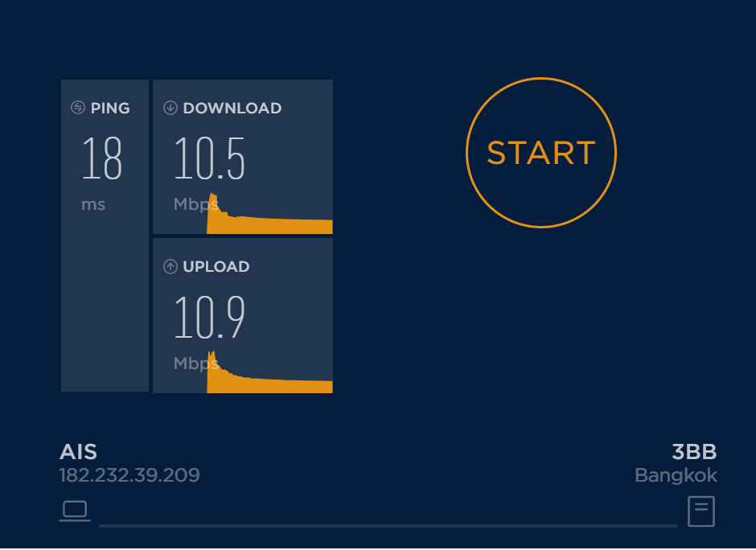Image resolution: width=756 pixels, height=550 pixels.
Task: Click the 10.9 upload speed value
Action: (x=209, y=317)
